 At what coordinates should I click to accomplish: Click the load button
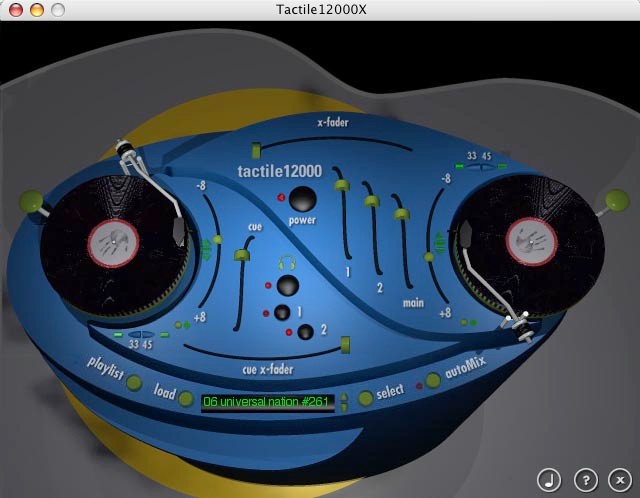[x=186, y=399]
